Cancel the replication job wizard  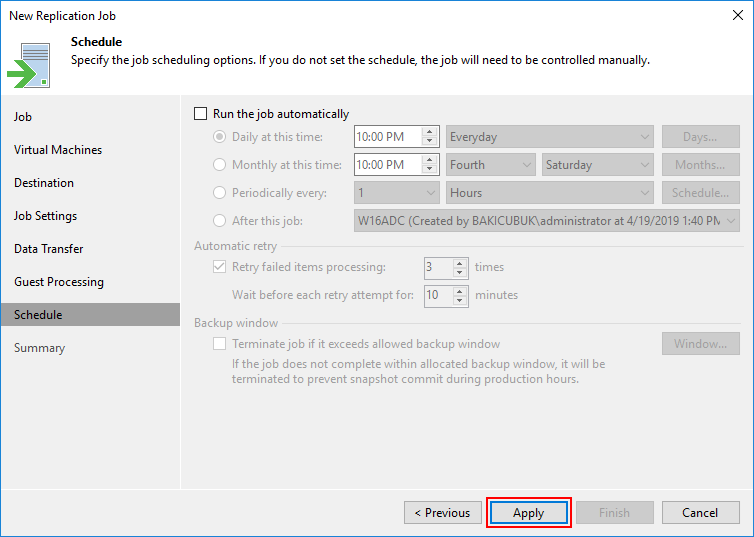coord(701,513)
